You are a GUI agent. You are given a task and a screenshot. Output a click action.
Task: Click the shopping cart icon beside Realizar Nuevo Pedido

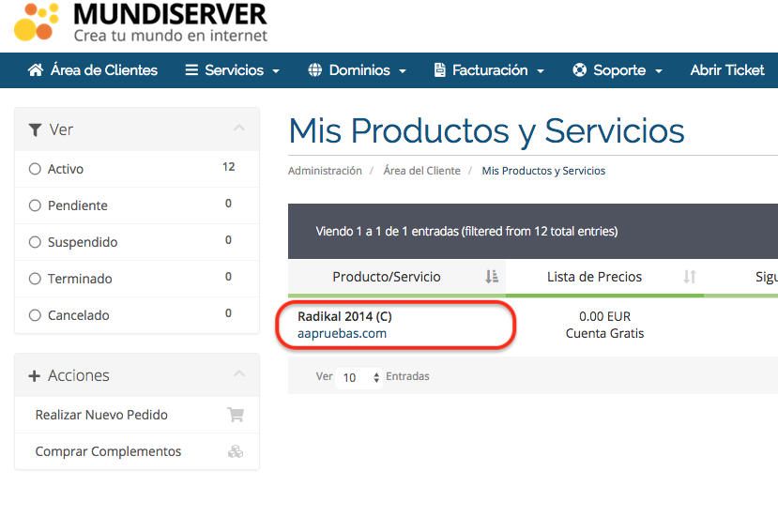tap(235, 415)
